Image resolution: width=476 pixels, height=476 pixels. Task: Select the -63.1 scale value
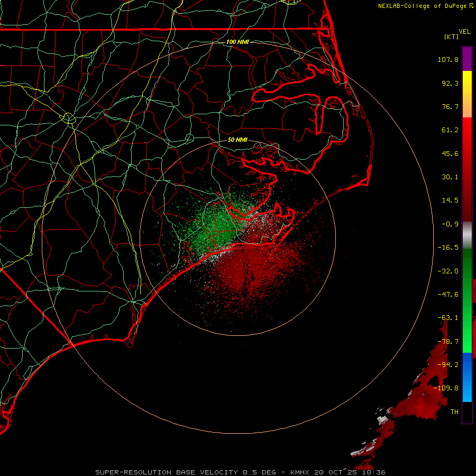pos(448,318)
